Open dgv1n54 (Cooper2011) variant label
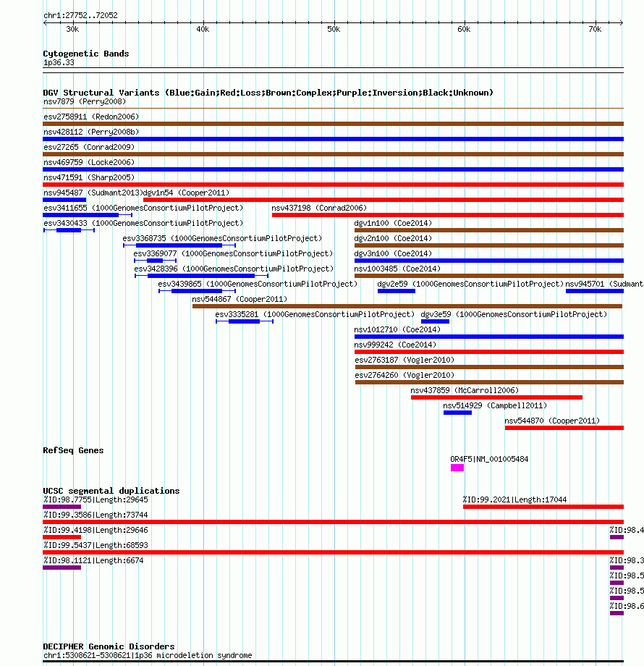This screenshot has height=666, width=644. [x=187, y=193]
